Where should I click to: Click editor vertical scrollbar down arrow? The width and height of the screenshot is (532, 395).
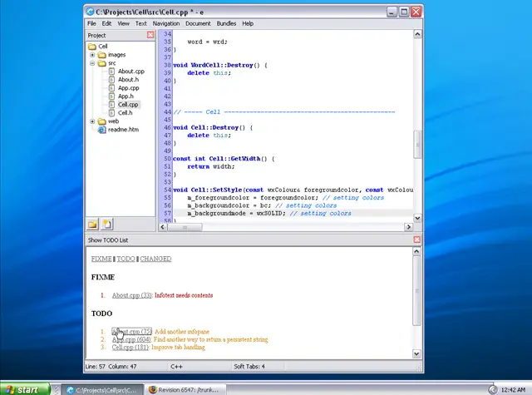coord(417,218)
